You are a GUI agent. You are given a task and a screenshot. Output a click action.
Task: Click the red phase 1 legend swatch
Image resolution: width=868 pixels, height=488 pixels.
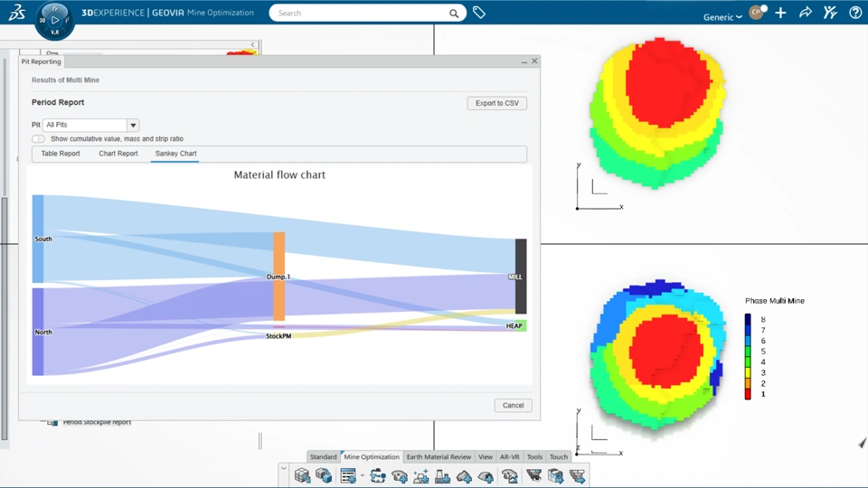pos(748,395)
